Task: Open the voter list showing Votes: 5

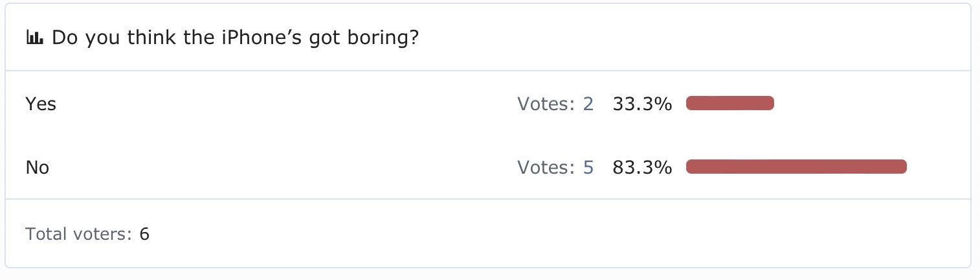Action: [x=555, y=168]
